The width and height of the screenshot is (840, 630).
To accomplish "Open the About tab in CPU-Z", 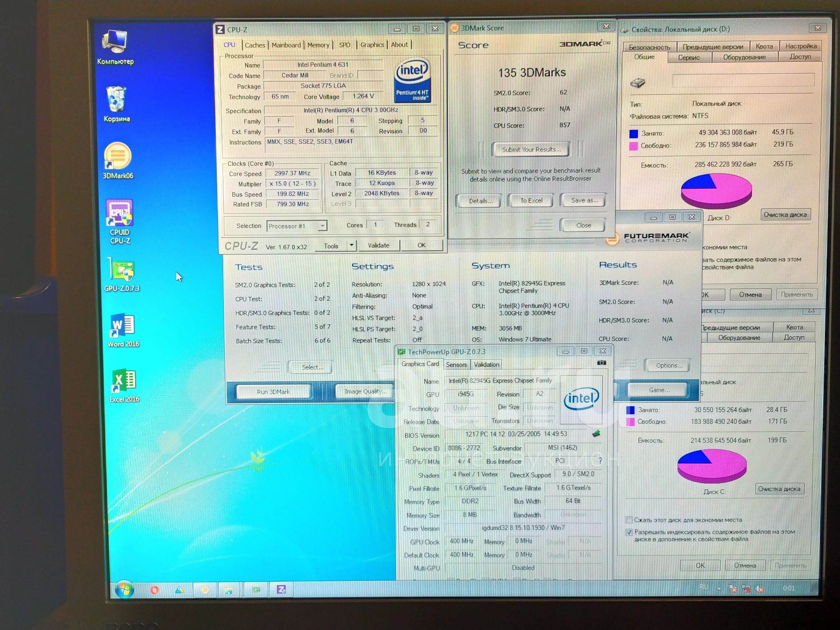I will point(400,44).
